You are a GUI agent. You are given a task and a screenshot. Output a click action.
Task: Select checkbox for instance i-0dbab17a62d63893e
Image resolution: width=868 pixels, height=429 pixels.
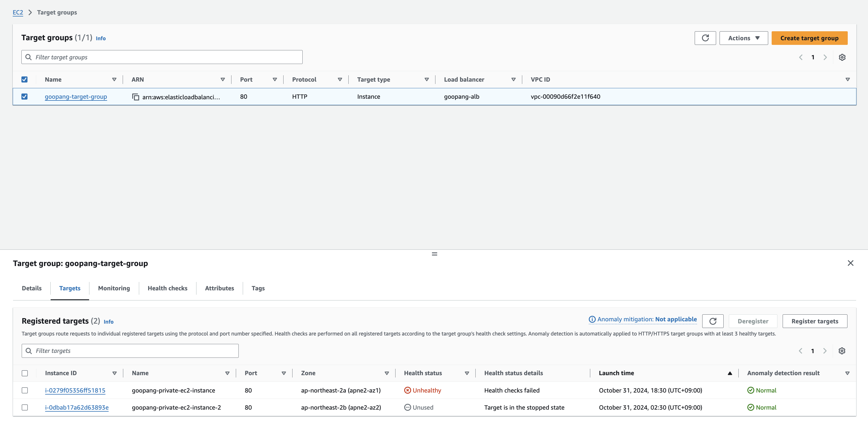(x=25, y=407)
